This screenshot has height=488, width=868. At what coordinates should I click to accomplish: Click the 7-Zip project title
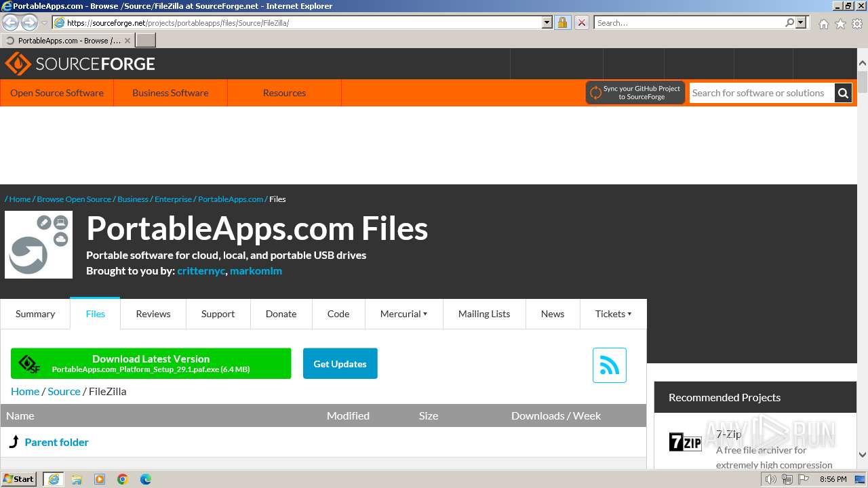click(729, 434)
